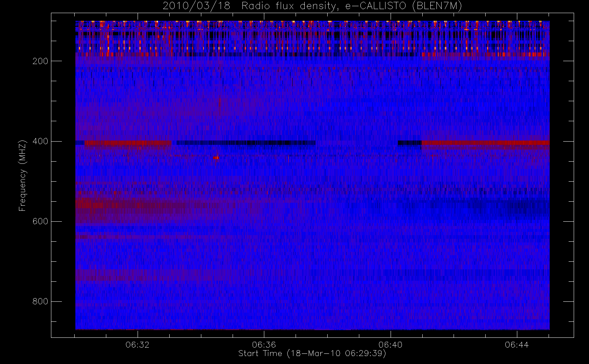Click the Start Time (18-Mar-10 06:29:39) label

pos(312,353)
